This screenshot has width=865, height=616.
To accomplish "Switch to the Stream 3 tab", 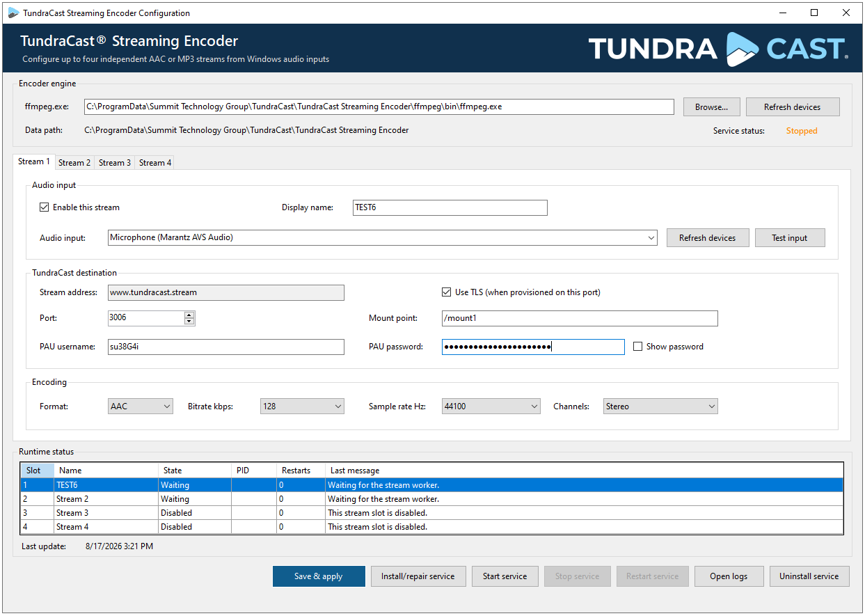I will [115, 163].
